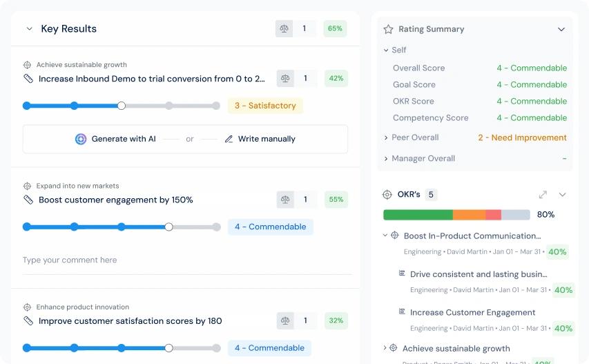Screen dimensions: 589x364
Task: Collapse the Rating Summary panel chevron
Action: pos(561,29)
